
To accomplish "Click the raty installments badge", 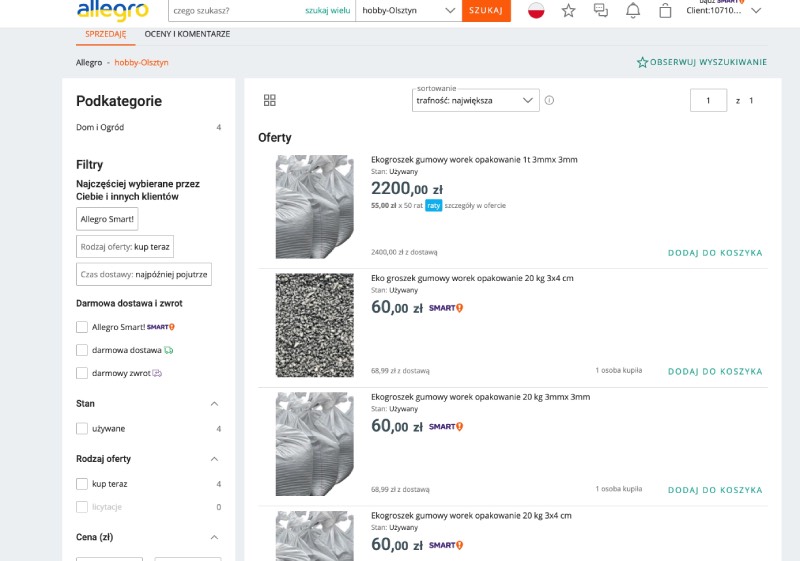I will click(x=434, y=206).
